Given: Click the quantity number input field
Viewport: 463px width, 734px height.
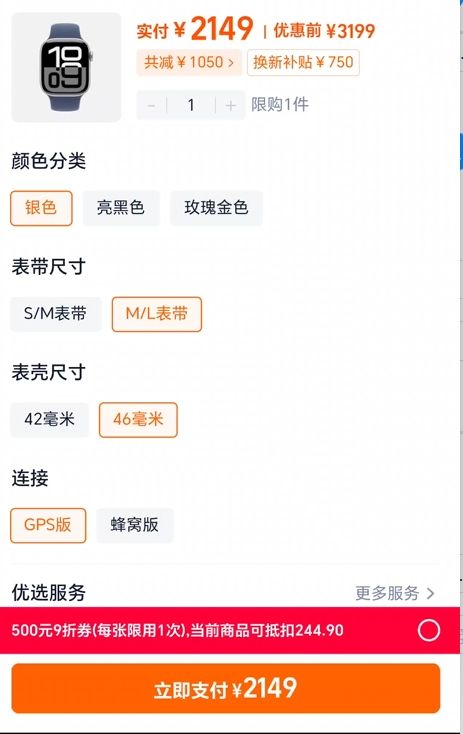Looking at the screenshot, I should point(191,106).
